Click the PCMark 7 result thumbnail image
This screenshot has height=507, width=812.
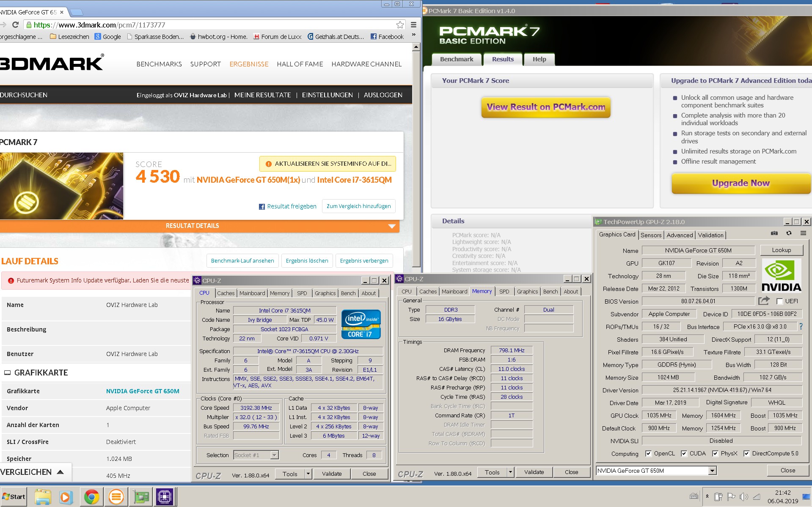(x=61, y=186)
